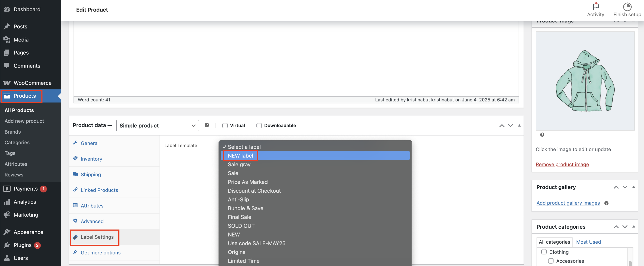Click the Pages icon in sidebar
This screenshot has width=644, height=266.
[x=7, y=53]
